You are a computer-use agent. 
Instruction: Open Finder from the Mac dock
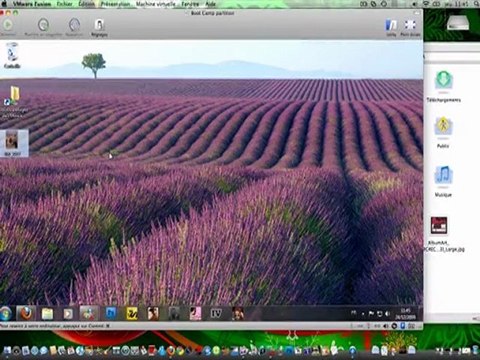(x=7, y=350)
